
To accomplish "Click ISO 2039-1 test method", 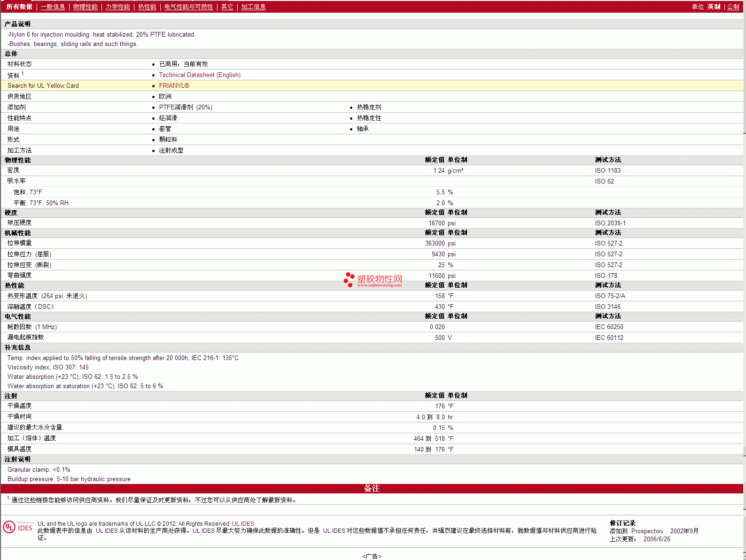I will (x=610, y=223).
